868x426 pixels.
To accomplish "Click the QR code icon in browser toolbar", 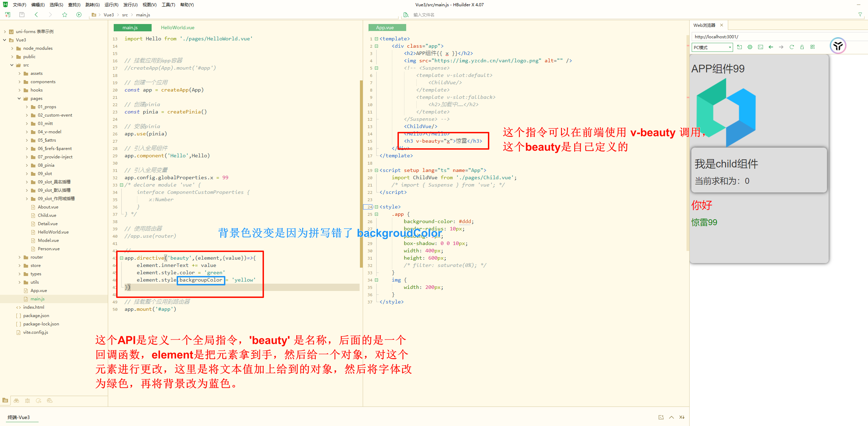I will 812,47.
